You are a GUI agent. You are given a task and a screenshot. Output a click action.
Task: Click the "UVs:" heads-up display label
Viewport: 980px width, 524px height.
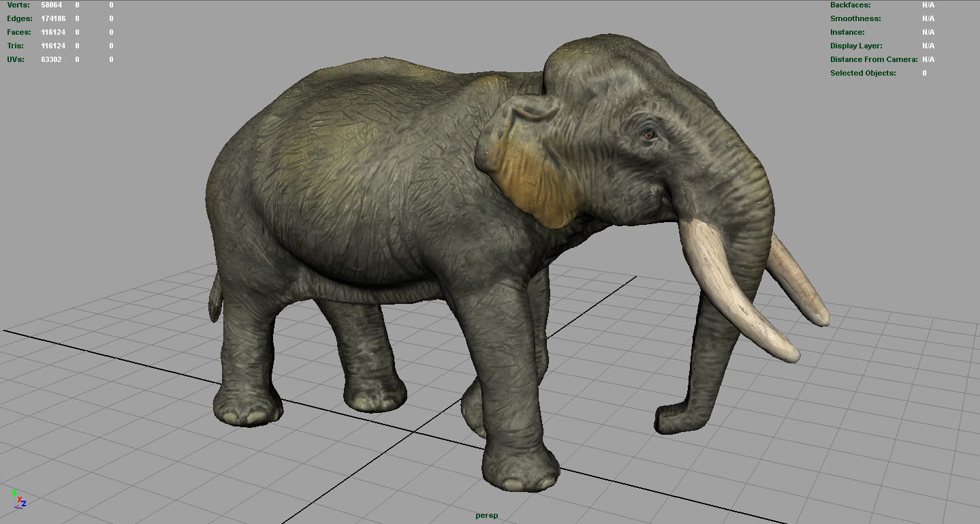click(16, 59)
